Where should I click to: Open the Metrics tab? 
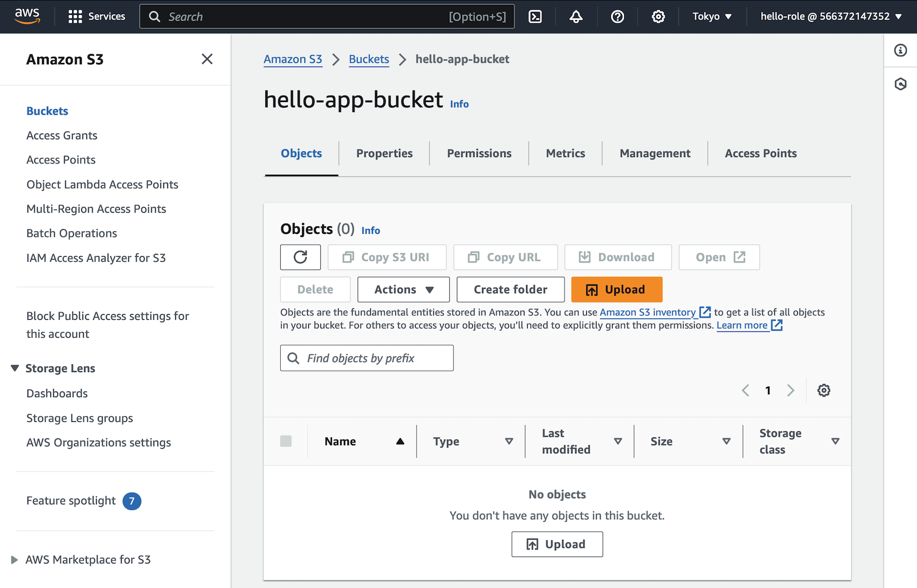point(566,154)
